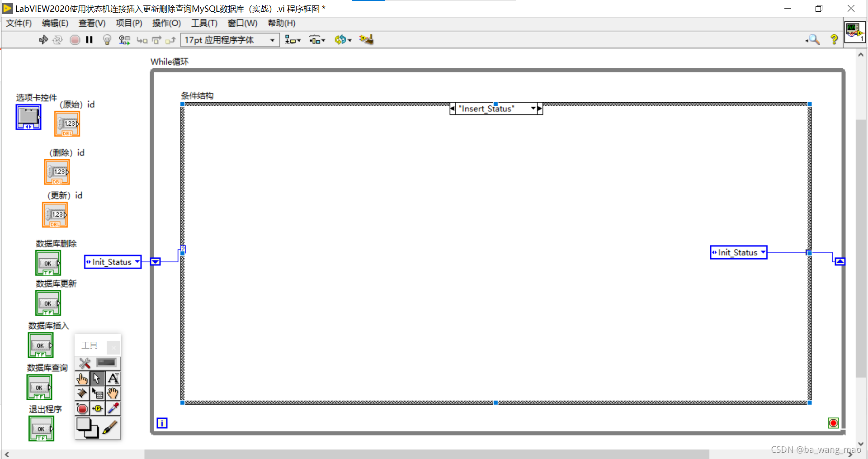The width and height of the screenshot is (868, 459).
Task: Click the VI icon pane at top right
Action: pos(854,32)
